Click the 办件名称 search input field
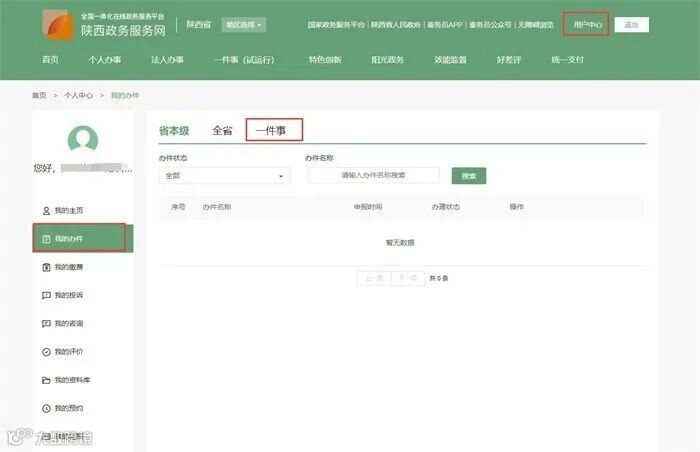Image resolution: width=700 pixels, height=452 pixels. click(x=373, y=175)
